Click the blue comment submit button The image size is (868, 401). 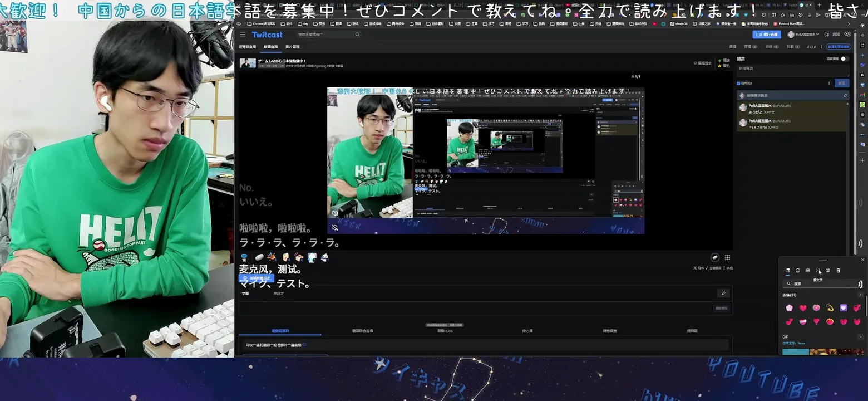tap(842, 84)
